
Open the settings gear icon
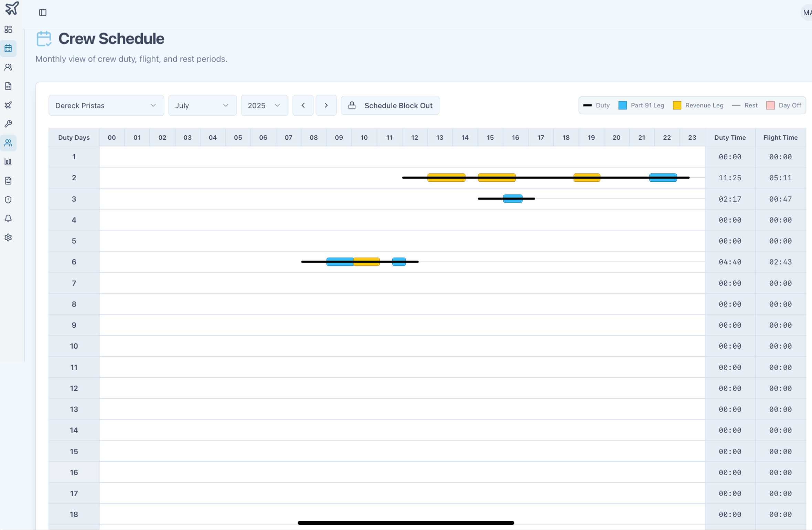point(8,237)
